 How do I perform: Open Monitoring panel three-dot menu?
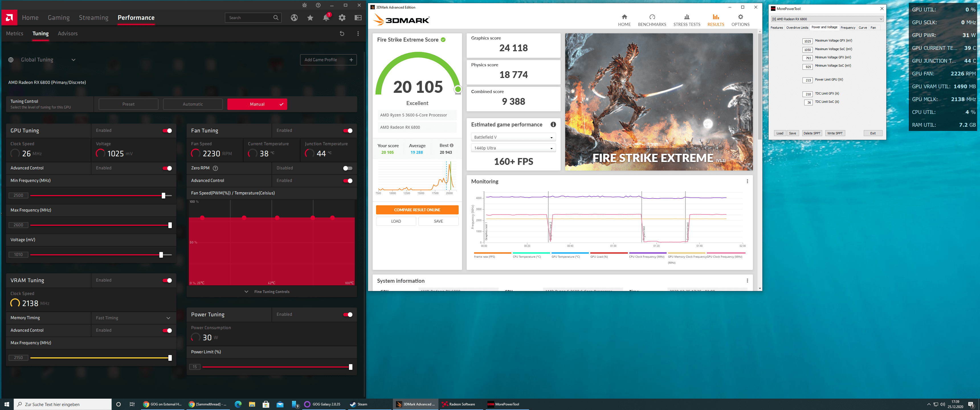(x=747, y=181)
